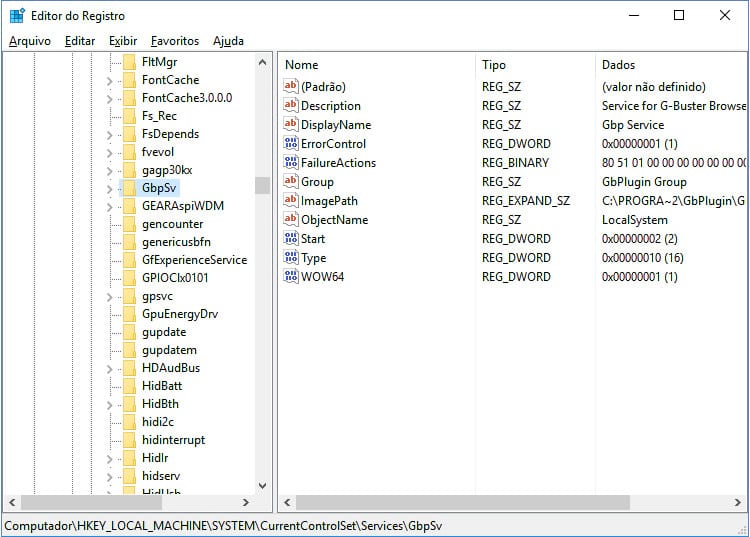
Task: Open the Exibir menu
Action: click(x=123, y=41)
